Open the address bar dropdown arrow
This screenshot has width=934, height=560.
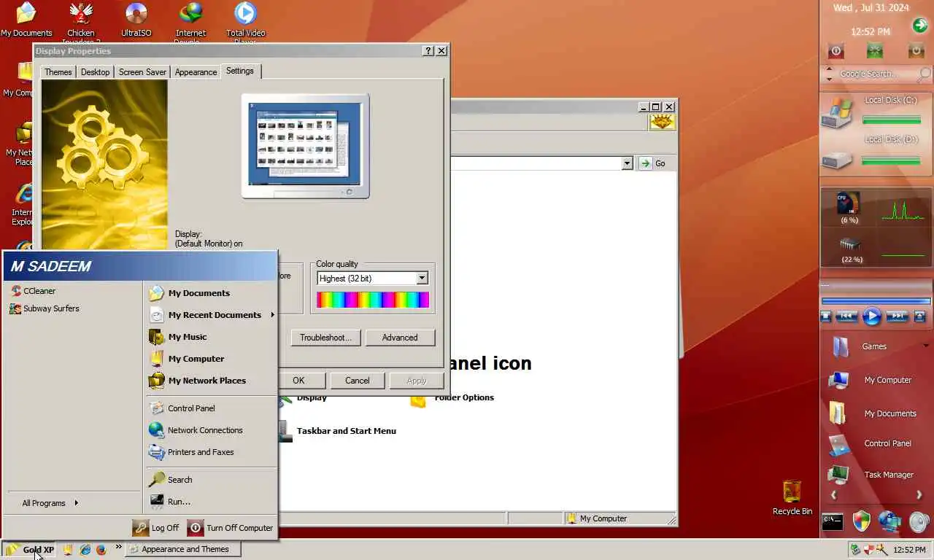(627, 163)
